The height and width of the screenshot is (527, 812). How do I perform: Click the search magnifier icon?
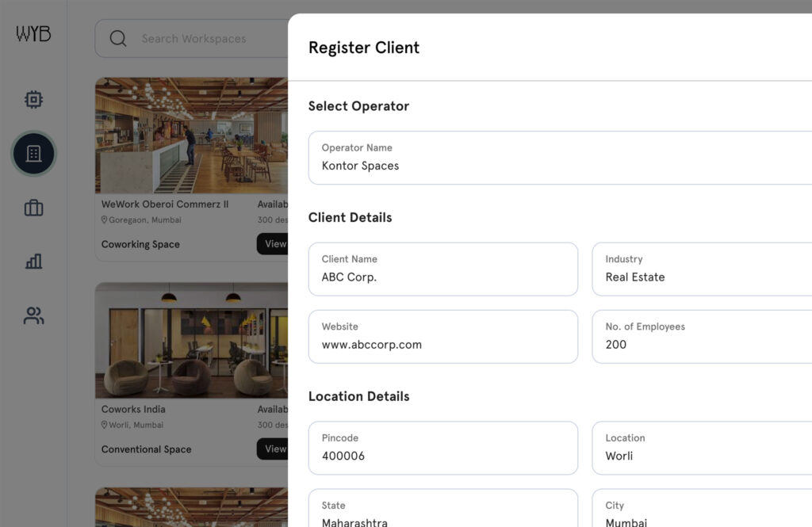(118, 39)
